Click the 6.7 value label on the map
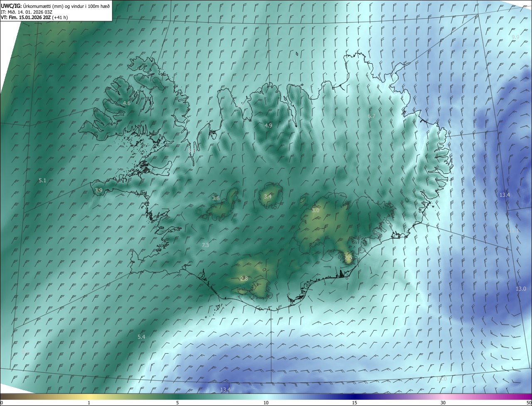This screenshot has width=532, height=406. 372,116
